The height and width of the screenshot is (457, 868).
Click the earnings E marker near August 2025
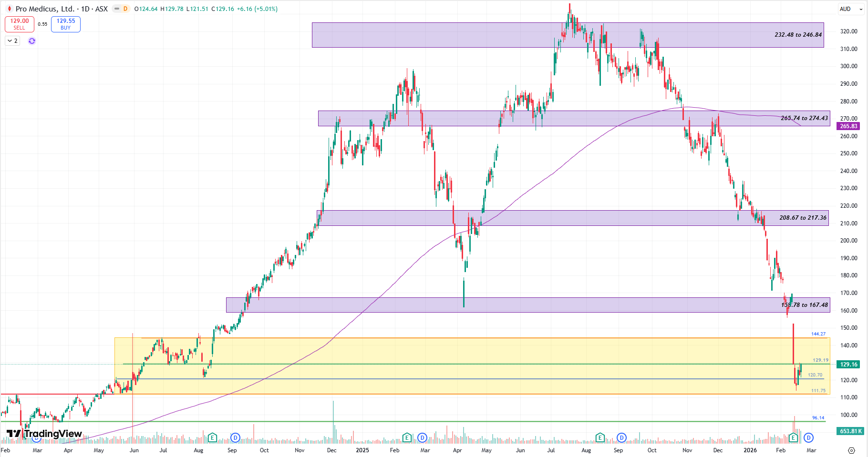[x=600, y=437]
